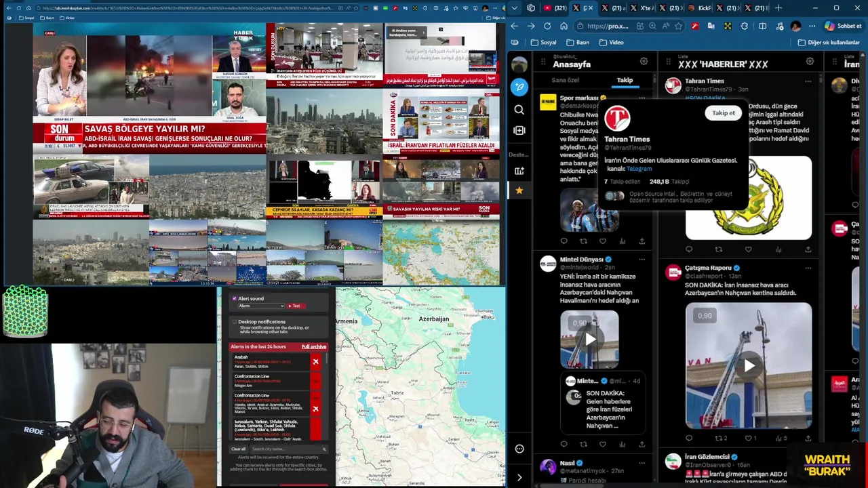Play the Mintel Dünyası video
The width and height of the screenshot is (868, 488).
coord(589,340)
